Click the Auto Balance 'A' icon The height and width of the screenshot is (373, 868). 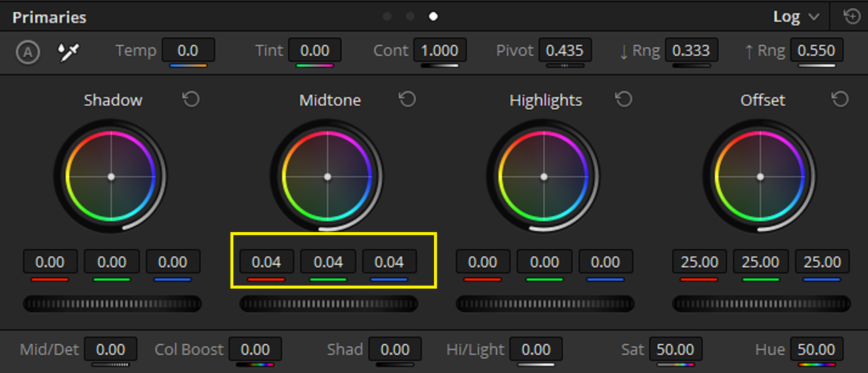[28, 52]
